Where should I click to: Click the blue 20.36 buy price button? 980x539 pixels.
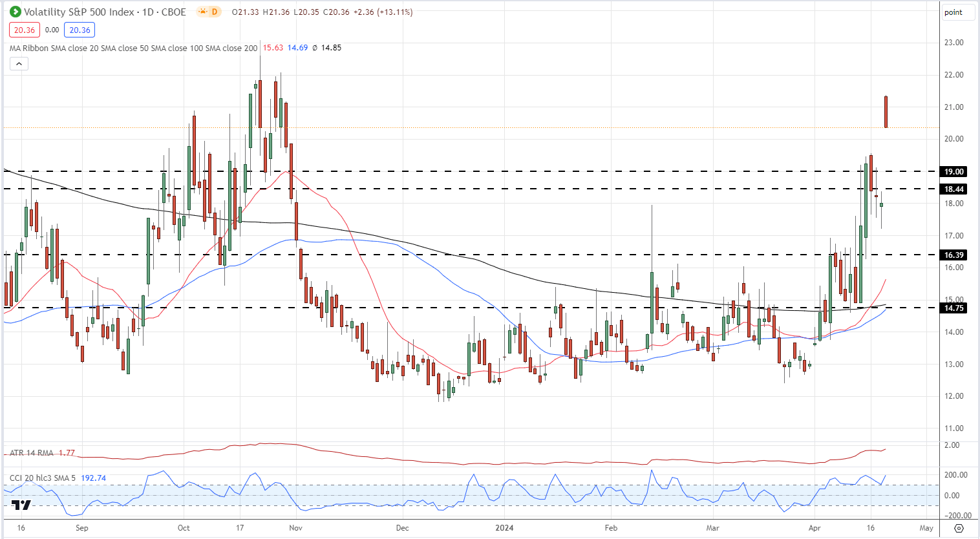click(x=80, y=30)
